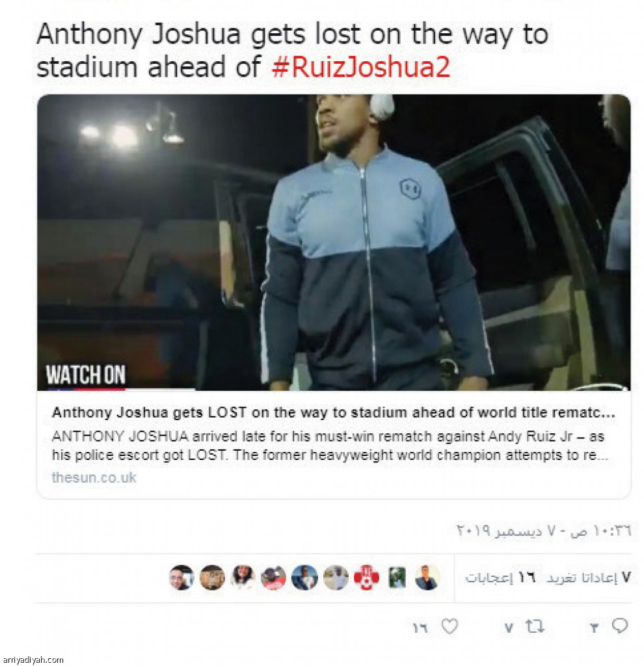
Task: Click the arriyadiyah.com watermark
Action: [x=33, y=659]
